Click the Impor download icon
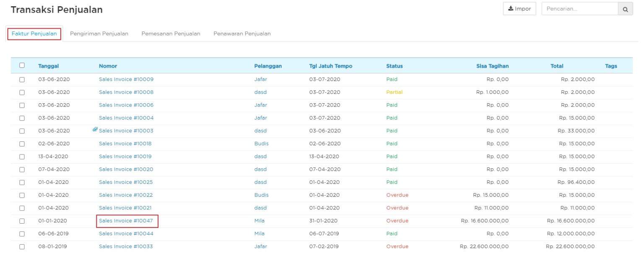Screen dimensions: 644x261 [x=510, y=8]
